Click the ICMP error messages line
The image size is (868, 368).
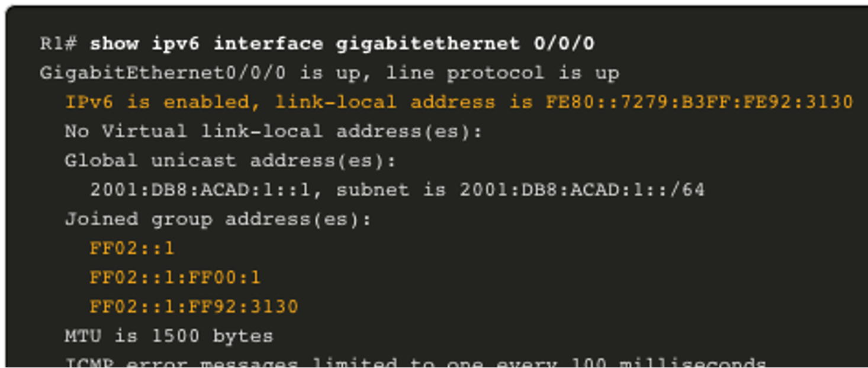pos(415,362)
